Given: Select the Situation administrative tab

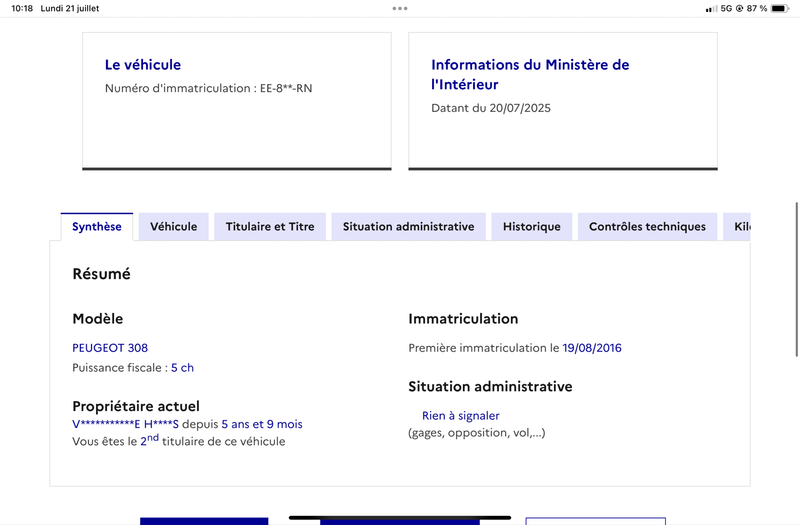Looking at the screenshot, I should pyautogui.click(x=408, y=227).
